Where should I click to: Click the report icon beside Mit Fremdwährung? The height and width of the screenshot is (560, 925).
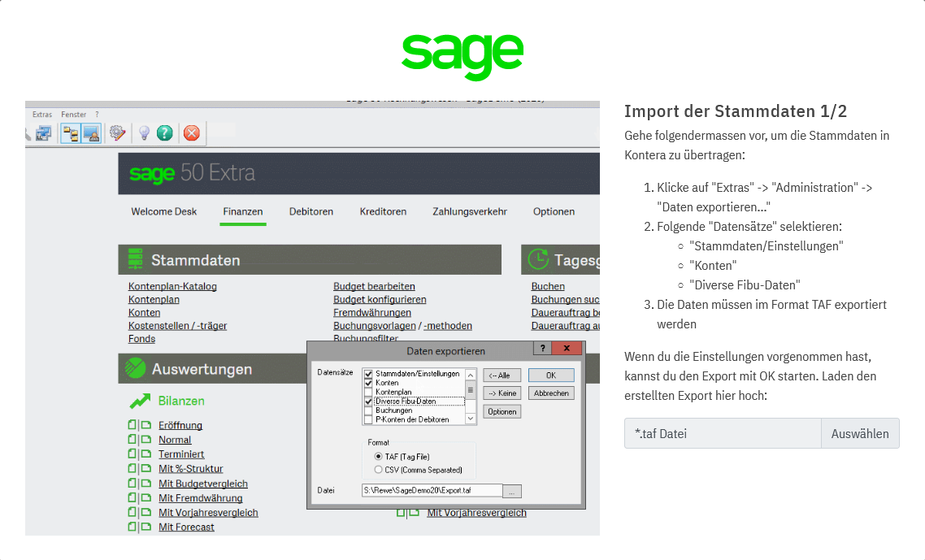tap(140, 498)
